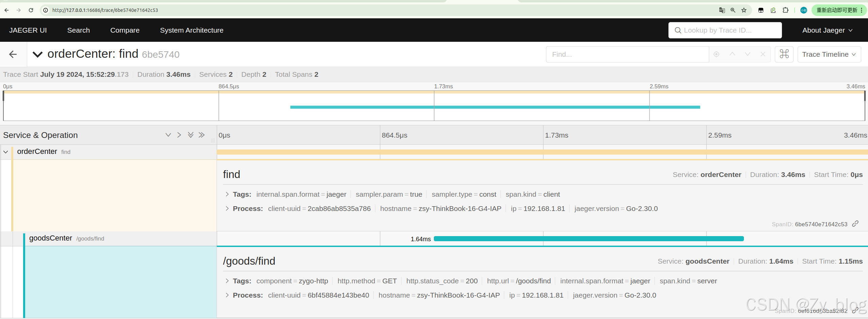Open the Search tab
The width and height of the screenshot is (868, 319).
(x=79, y=30)
